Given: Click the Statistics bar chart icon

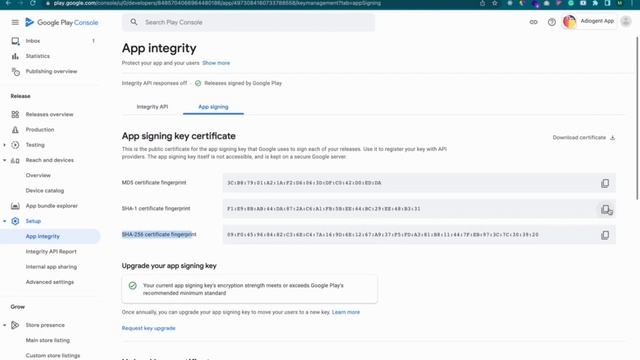Looking at the screenshot, I should [15, 56].
